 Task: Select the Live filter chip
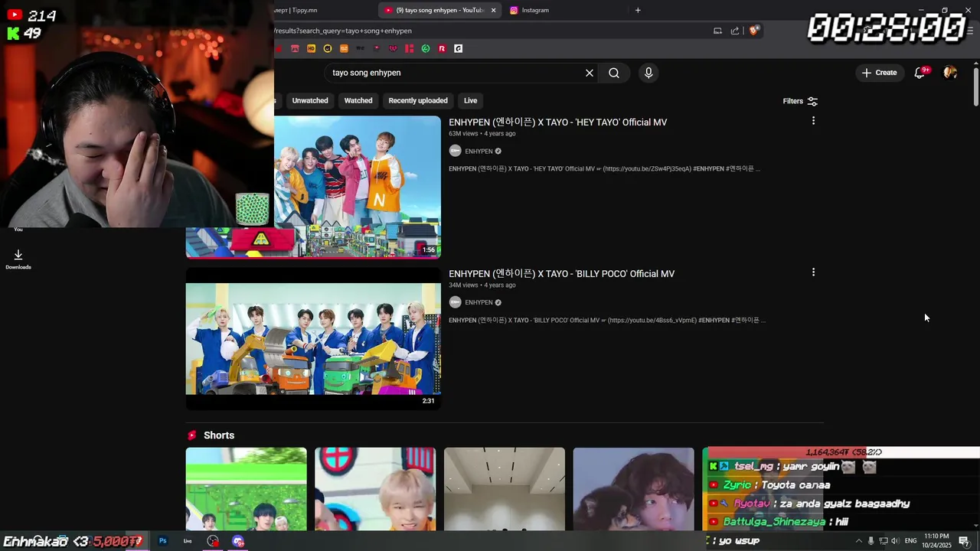pos(470,100)
